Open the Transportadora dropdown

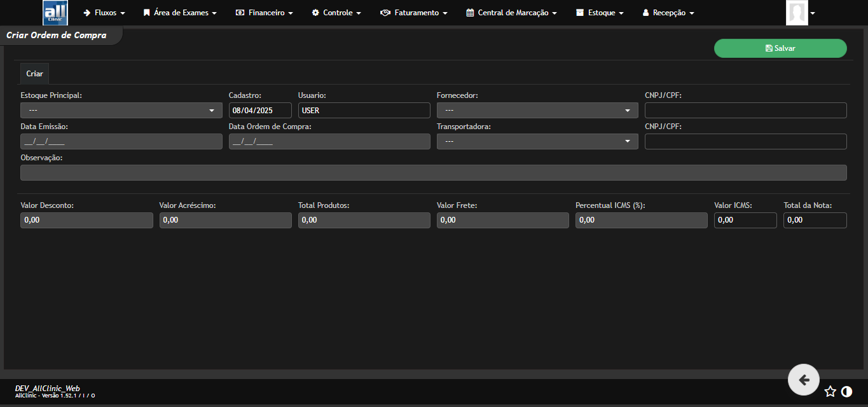[537, 141]
